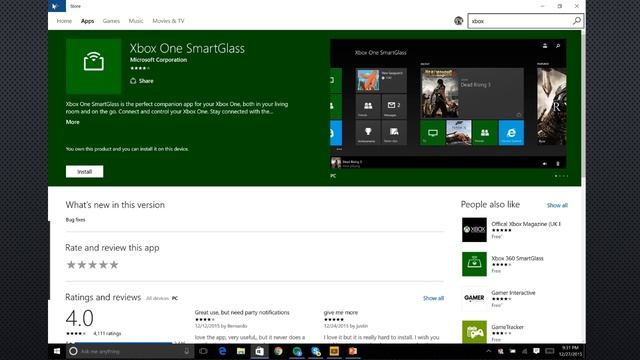Click the Cortana microphone icon
This screenshot has height=360, width=640.
[187, 351]
